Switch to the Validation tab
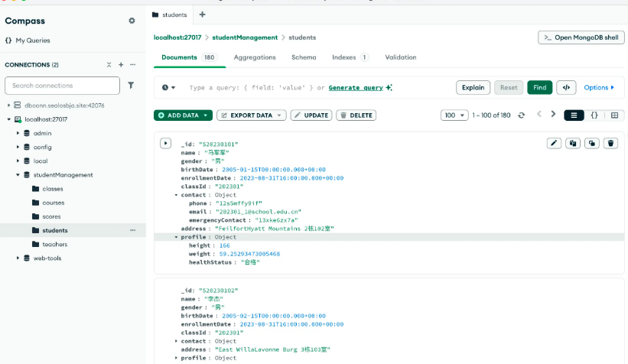The width and height of the screenshot is (628, 364). pyautogui.click(x=401, y=57)
